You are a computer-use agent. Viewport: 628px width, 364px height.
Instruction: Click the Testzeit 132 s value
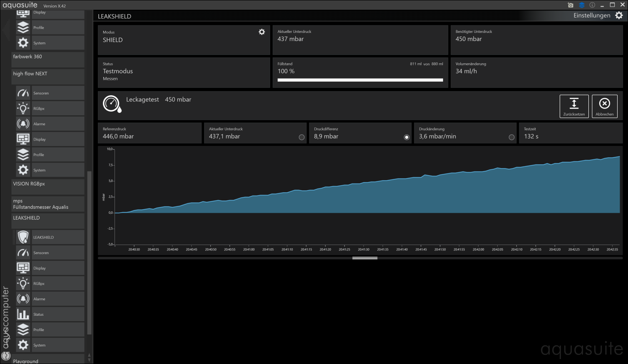click(531, 136)
